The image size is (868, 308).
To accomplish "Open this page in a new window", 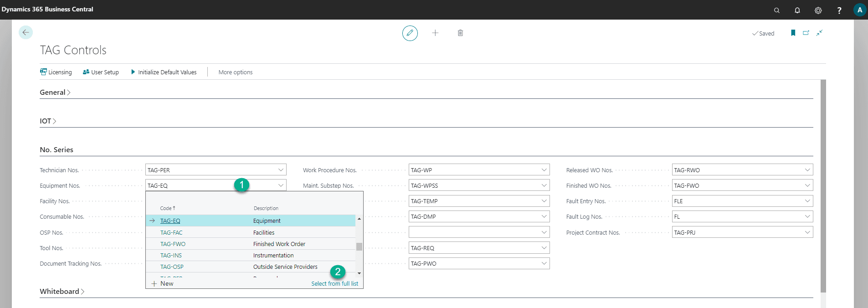I will coord(806,33).
